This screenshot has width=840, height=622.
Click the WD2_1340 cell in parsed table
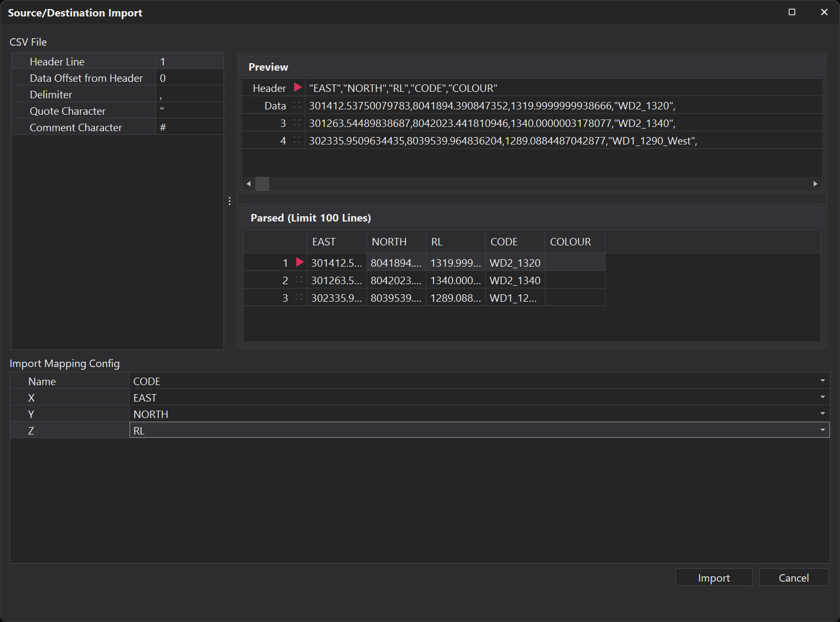pyautogui.click(x=515, y=280)
